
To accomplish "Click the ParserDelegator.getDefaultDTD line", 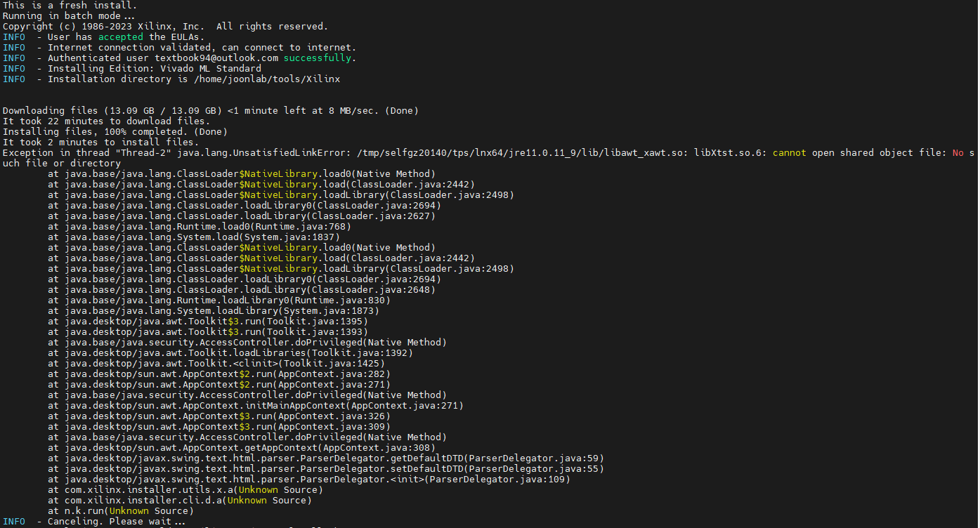I will click(x=326, y=458).
